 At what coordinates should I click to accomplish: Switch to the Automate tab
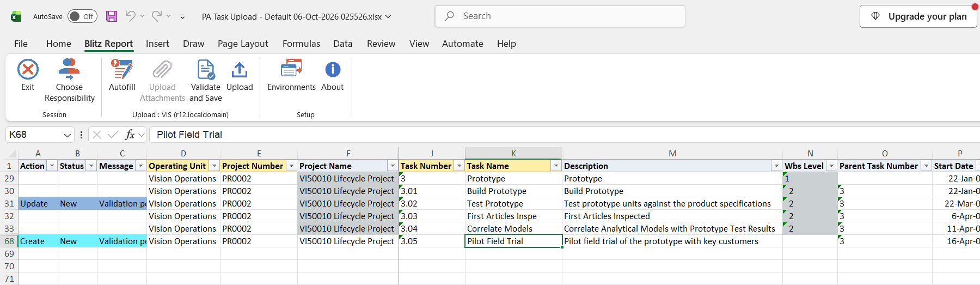463,44
